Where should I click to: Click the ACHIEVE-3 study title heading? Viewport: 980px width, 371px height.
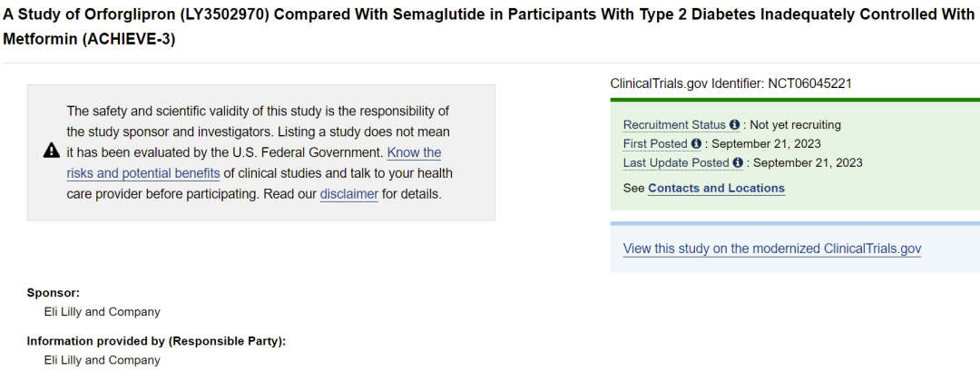pos(490,27)
